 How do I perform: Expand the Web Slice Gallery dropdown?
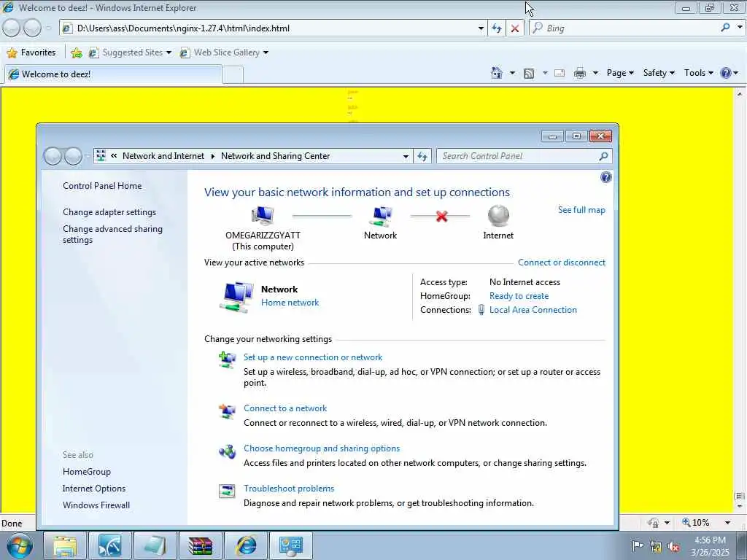point(266,52)
